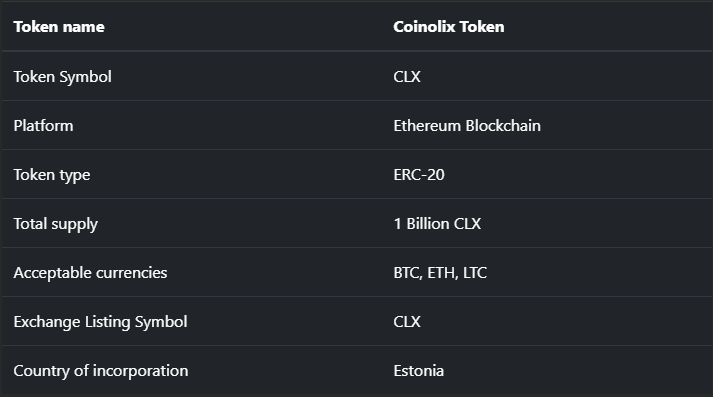713x397 pixels.
Task: Select the ERC-20 value
Action: 419,175
